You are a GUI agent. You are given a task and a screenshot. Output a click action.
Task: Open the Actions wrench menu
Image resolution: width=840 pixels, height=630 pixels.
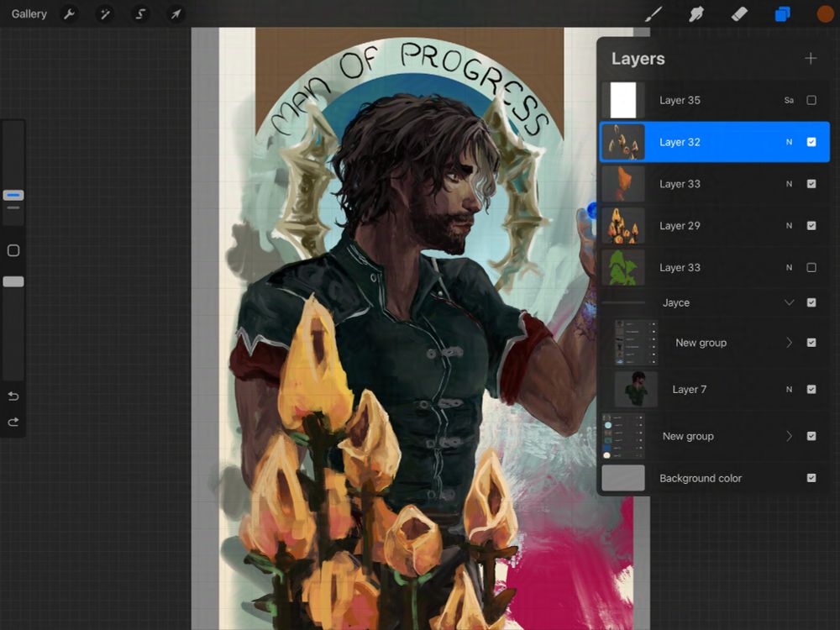pyautogui.click(x=69, y=14)
